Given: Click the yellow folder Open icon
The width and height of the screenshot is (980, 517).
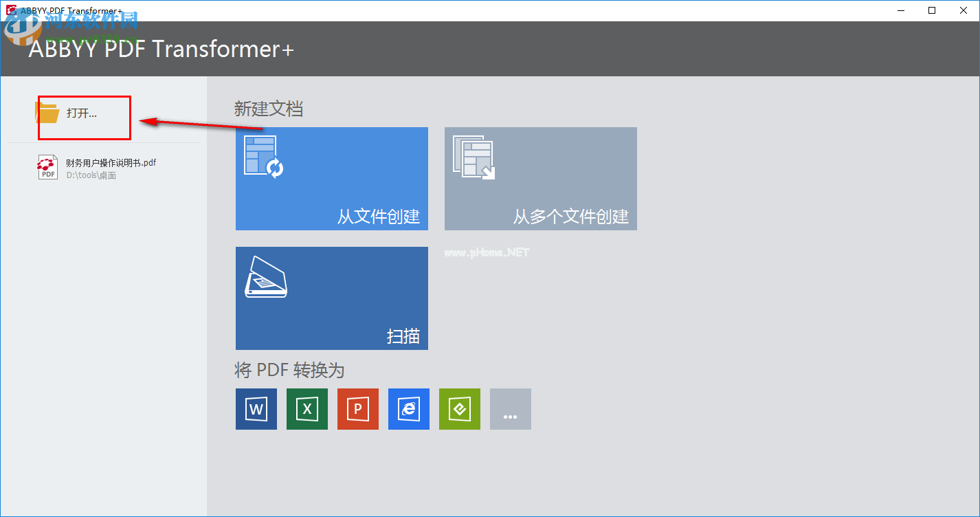Looking at the screenshot, I should 48,113.
